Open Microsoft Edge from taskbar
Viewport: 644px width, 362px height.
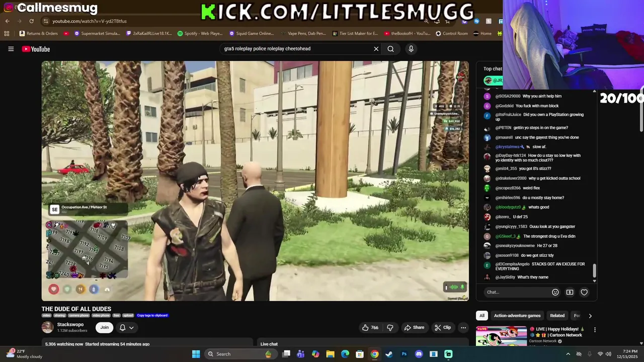click(x=345, y=354)
